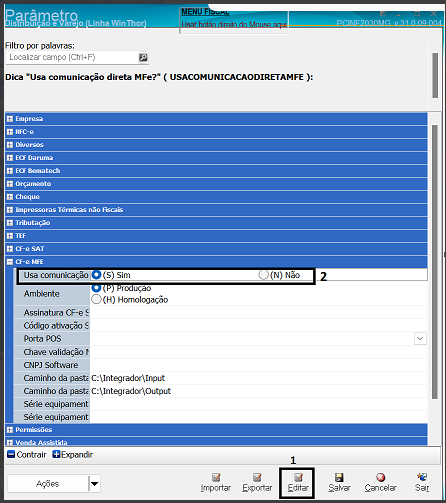
Task: Expand the Cheque group
Action: coord(10,197)
